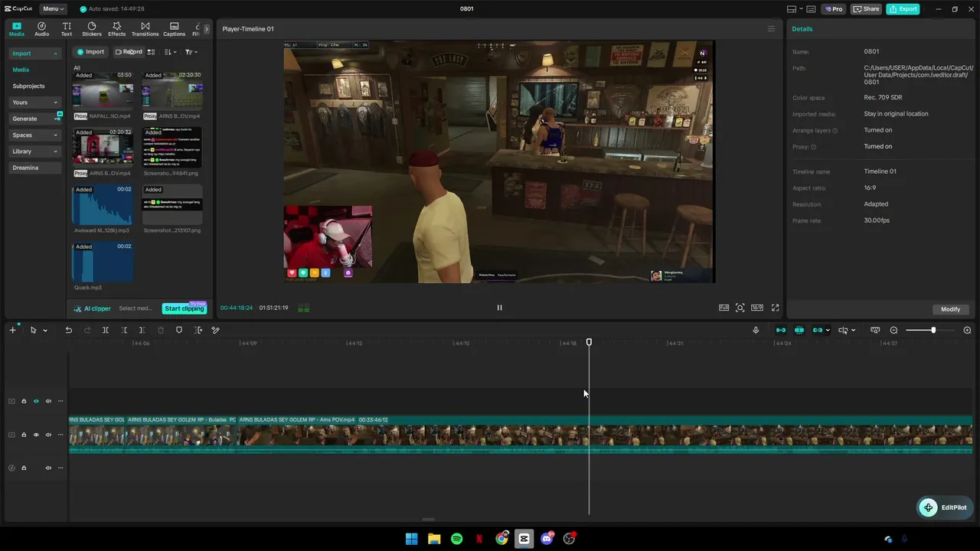Hide the main video track with eye icon

point(36,435)
